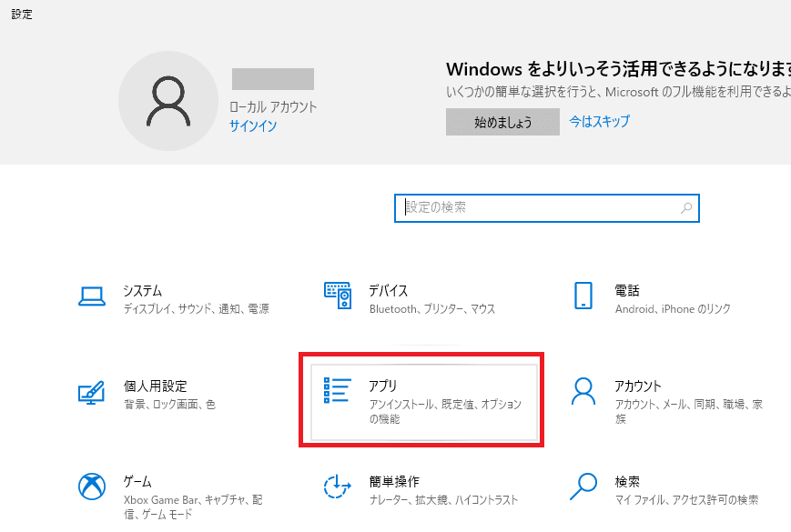Click the アンインストール、既定値 description
791x532 pixels.
445,412
